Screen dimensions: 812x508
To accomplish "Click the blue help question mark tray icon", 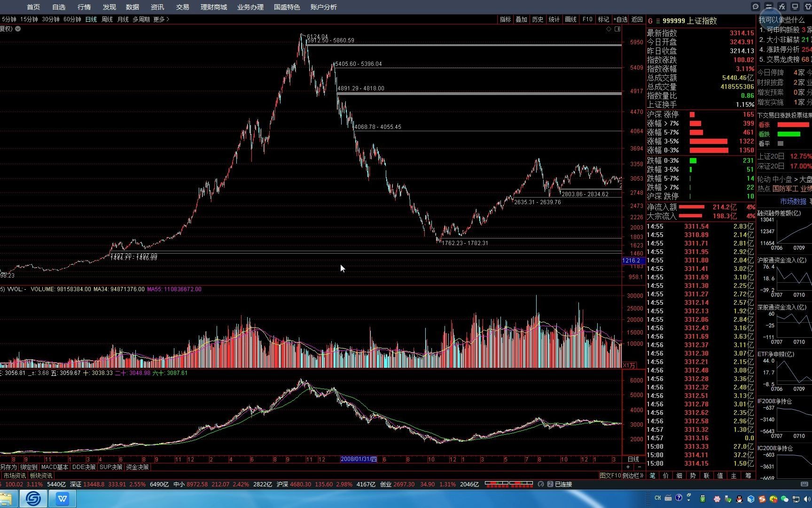I will point(679,498).
